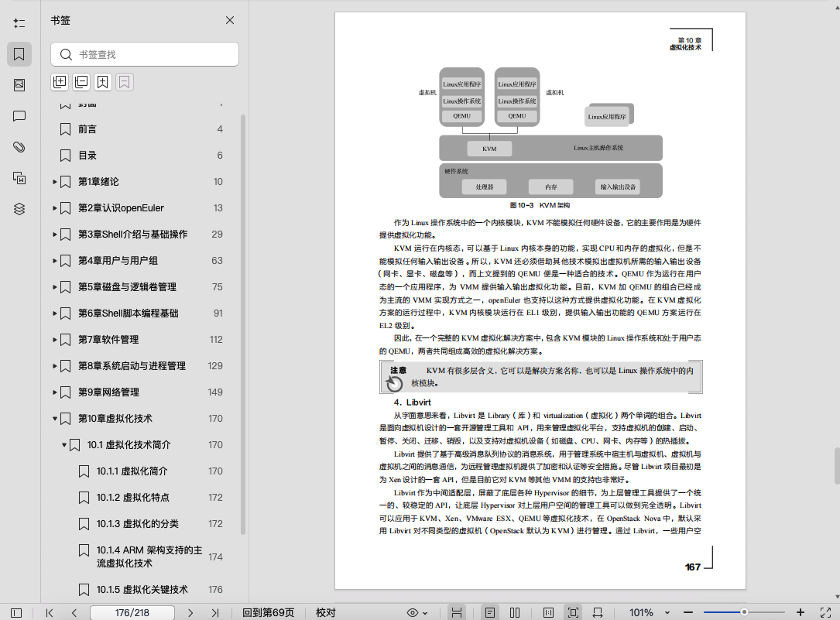Toggle sidebar panel icon in status bar

pos(16,613)
